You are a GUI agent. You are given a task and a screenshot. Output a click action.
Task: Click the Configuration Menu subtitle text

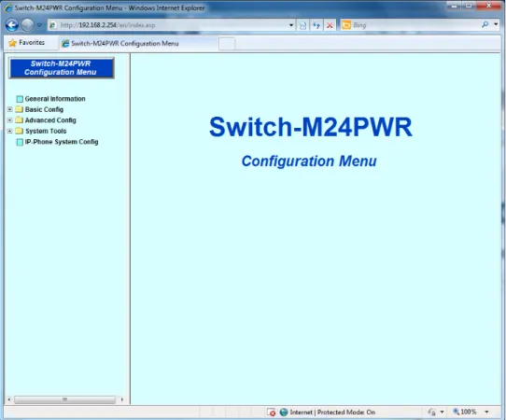pyautogui.click(x=309, y=161)
